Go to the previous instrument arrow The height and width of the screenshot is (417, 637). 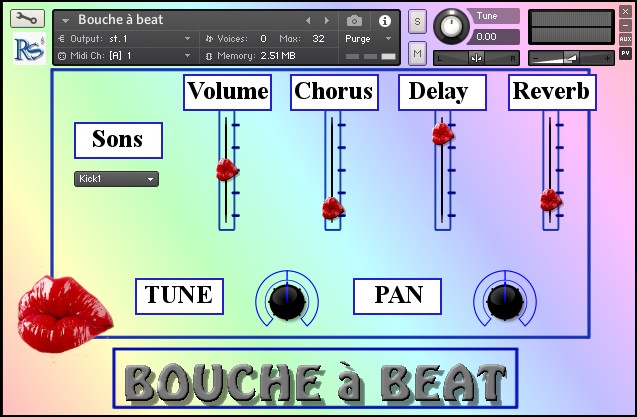click(308, 20)
